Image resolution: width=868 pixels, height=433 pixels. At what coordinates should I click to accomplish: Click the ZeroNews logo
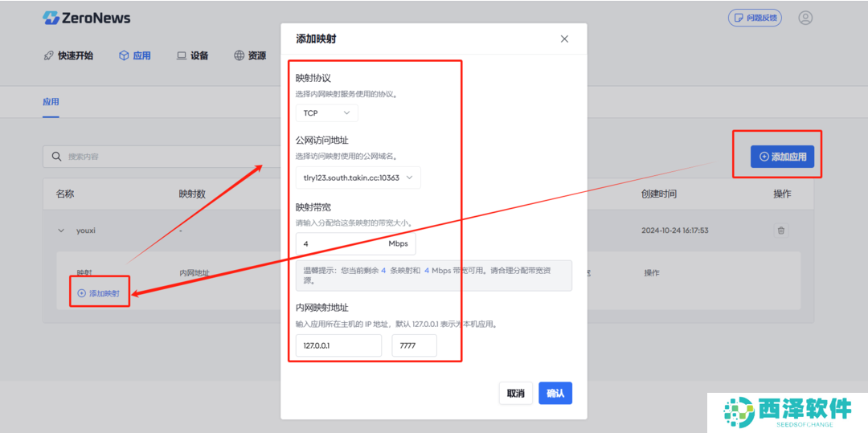coord(86,18)
